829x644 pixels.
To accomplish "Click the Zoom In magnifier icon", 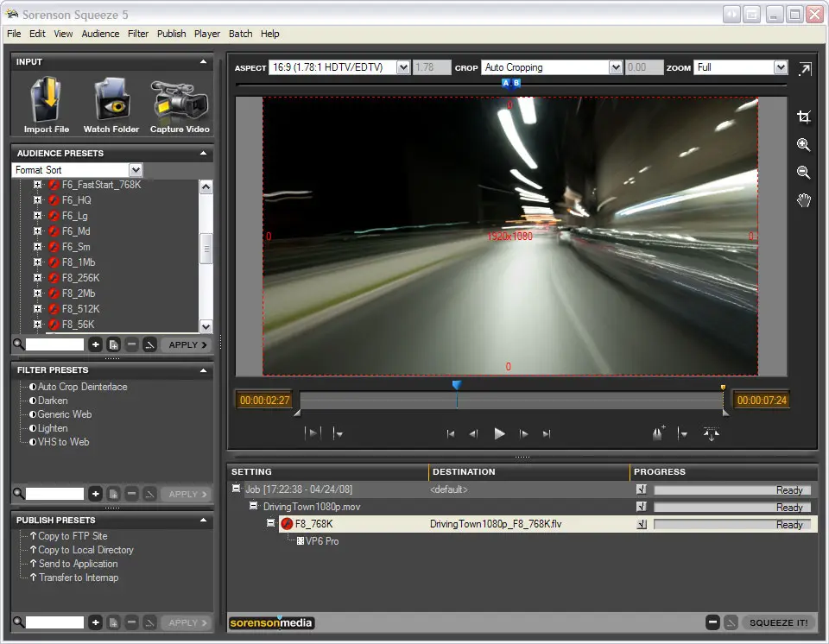I will 804,145.
